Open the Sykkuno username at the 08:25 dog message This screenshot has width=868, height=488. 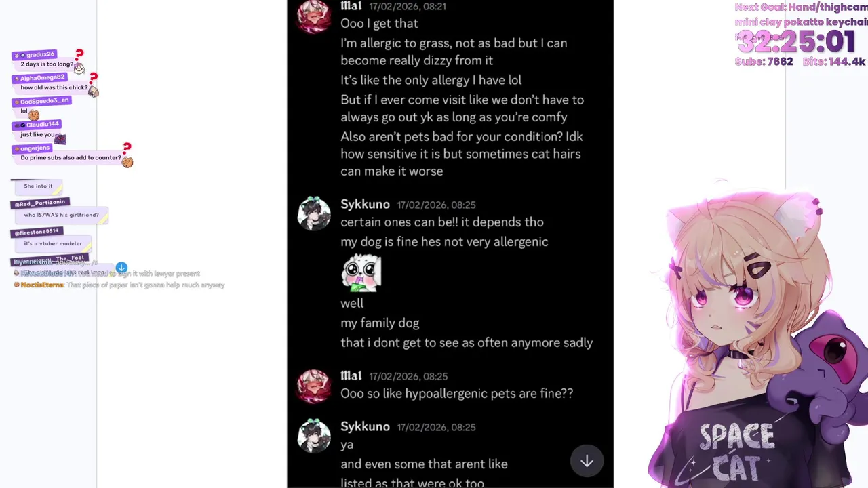point(365,205)
